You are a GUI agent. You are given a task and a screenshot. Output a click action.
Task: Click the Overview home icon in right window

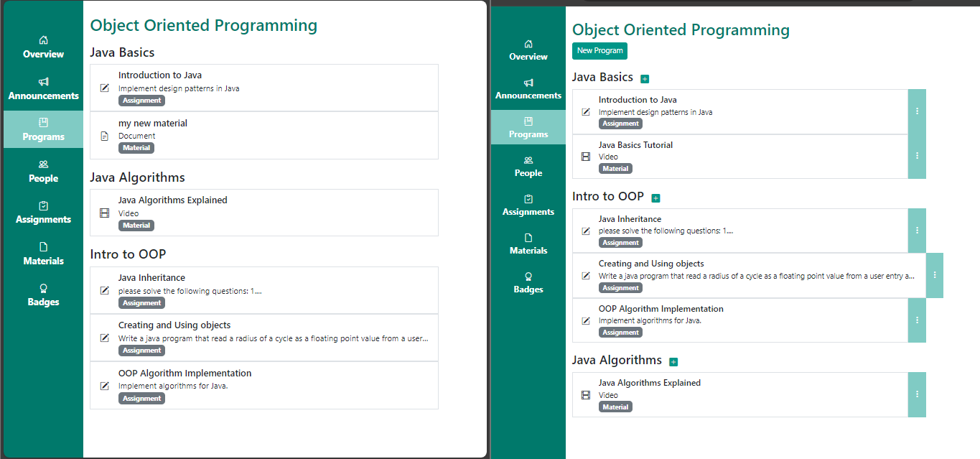coord(528,44)
